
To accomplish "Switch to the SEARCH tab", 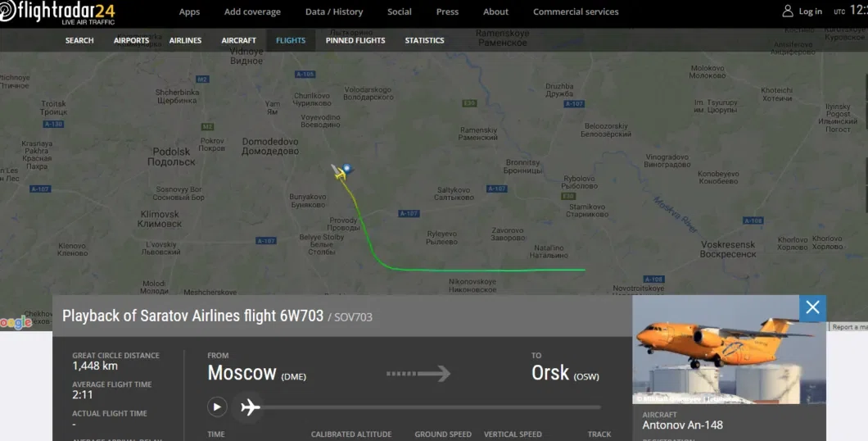I will pos(79,40).
